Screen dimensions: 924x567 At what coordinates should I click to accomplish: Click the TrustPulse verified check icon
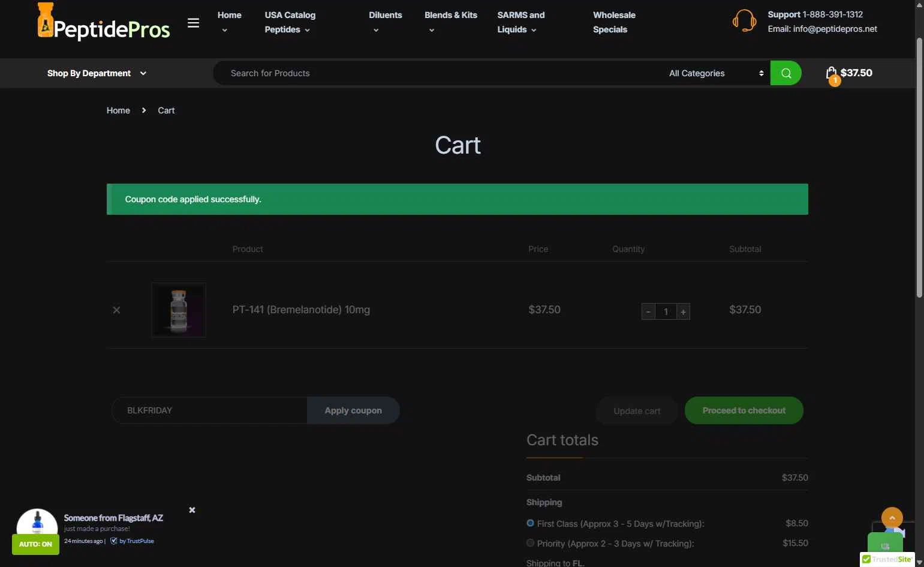113,541
